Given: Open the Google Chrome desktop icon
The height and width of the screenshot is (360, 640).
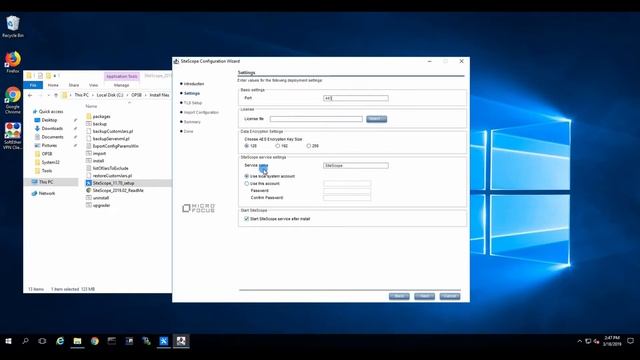Looking at the screenshot, I should tap(13, 100).
